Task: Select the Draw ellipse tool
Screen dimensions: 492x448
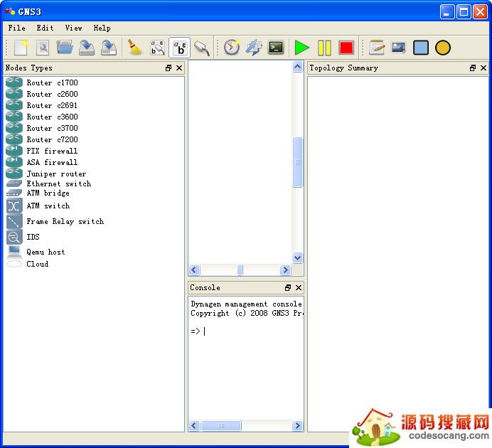Action: click(x=443, y=48)
